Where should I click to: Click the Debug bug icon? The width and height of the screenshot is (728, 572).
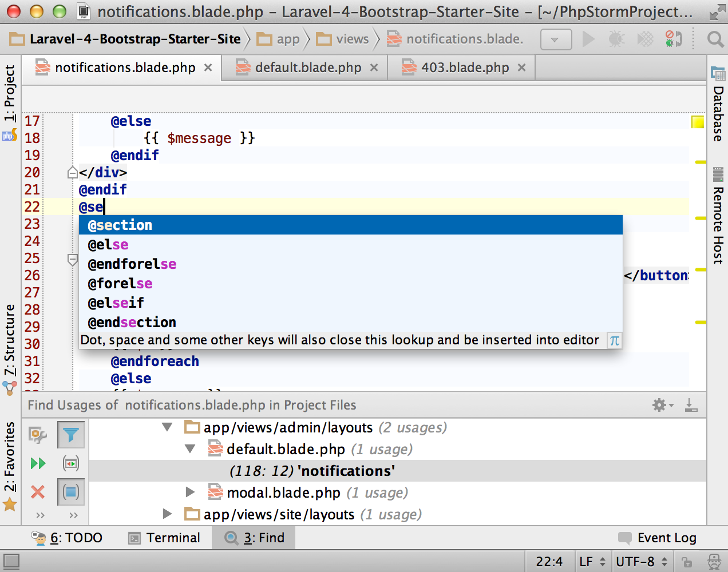(616, 39)
